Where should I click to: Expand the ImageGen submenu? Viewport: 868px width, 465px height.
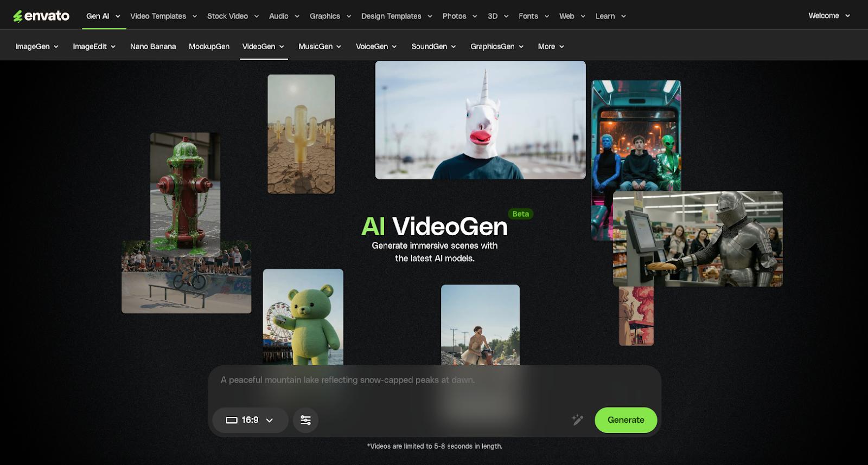pos(37,47)
